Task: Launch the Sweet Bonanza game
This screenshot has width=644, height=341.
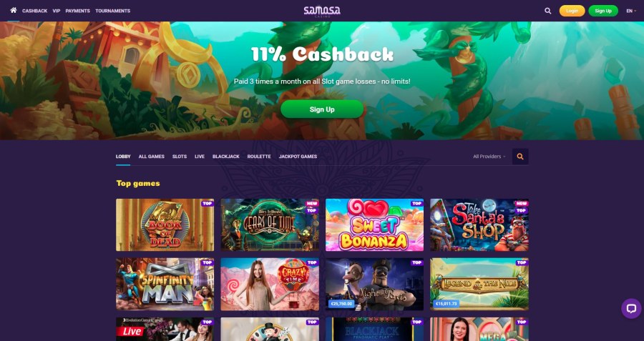Action: pyautogui.click(x=374, y=225)
